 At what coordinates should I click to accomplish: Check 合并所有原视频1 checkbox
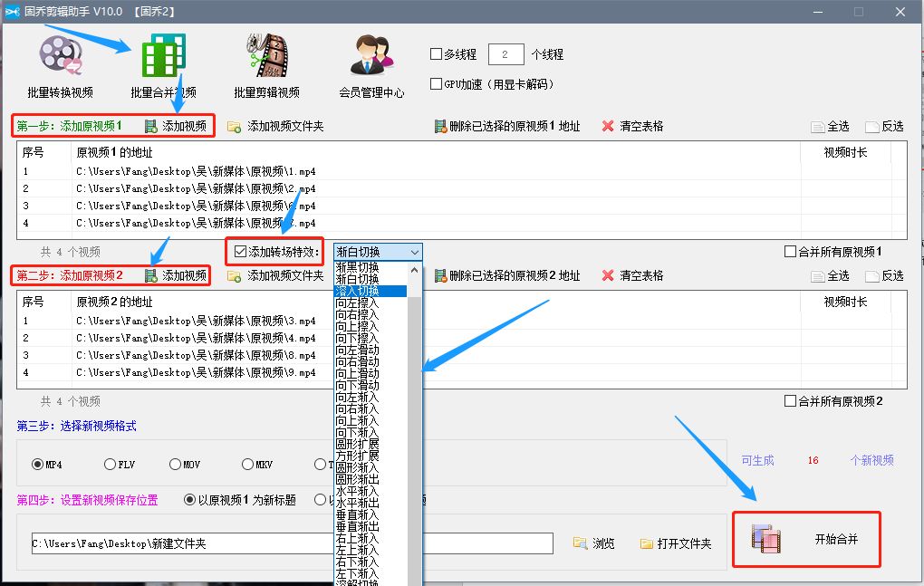[x=790, y=252]
